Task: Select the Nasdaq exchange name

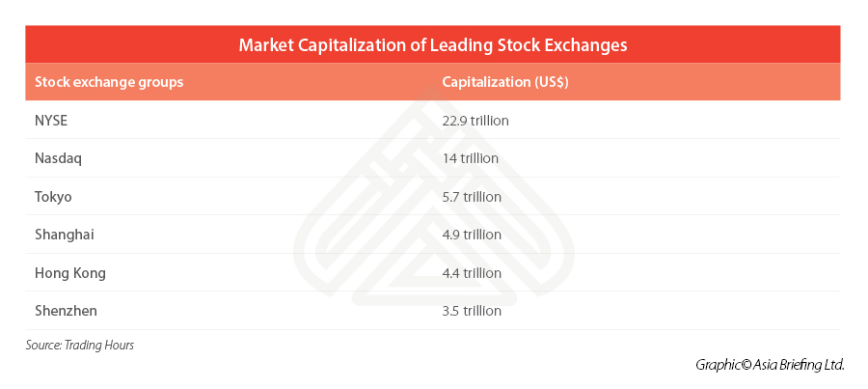Action: point(58,158)
